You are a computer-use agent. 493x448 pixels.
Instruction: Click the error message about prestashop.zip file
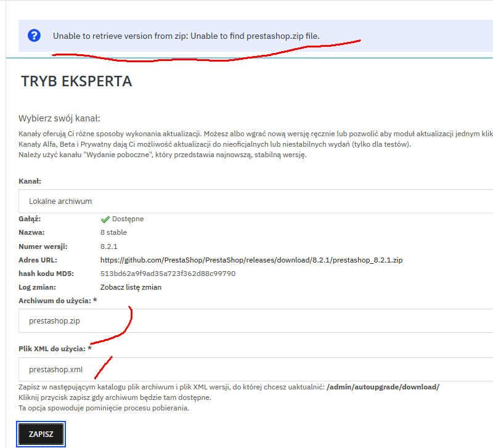(186, 36)
